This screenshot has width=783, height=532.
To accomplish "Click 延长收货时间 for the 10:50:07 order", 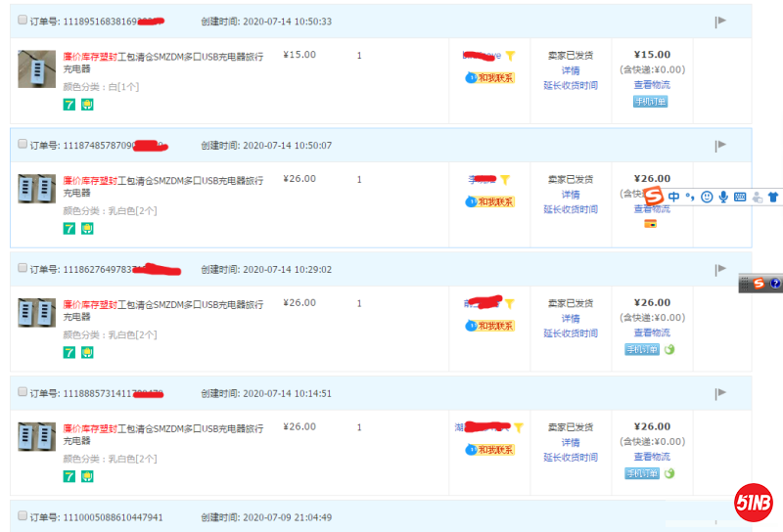I will 571,209.
